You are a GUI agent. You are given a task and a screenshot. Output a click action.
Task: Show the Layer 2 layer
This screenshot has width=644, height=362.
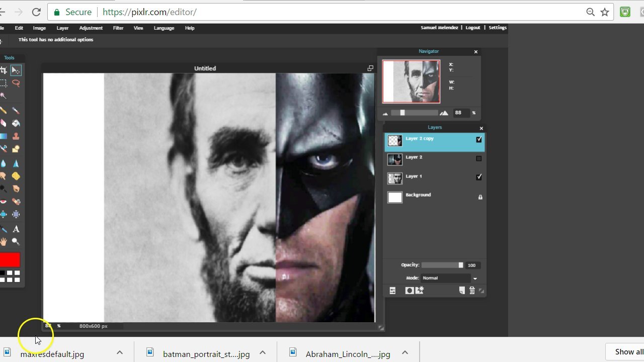pyautogui.click(x=478, y=158)
